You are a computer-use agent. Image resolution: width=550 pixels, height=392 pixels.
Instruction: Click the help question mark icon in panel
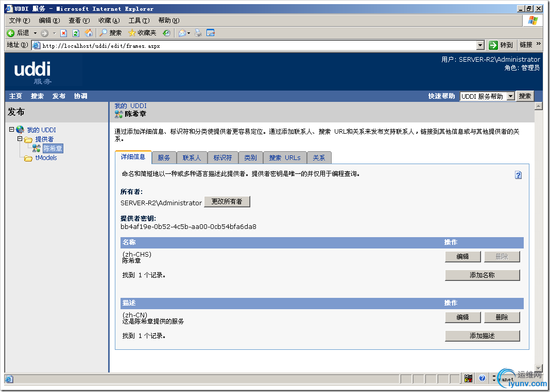(518, 175)
